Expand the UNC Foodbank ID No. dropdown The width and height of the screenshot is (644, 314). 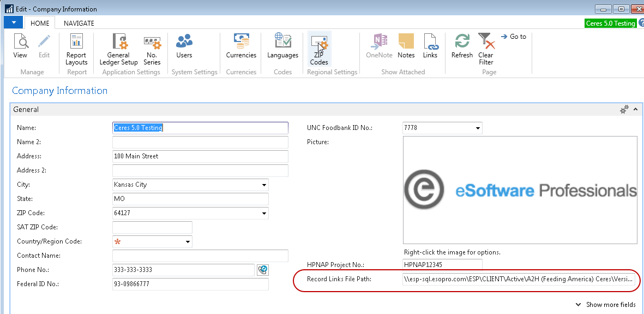tap(478, 128)
